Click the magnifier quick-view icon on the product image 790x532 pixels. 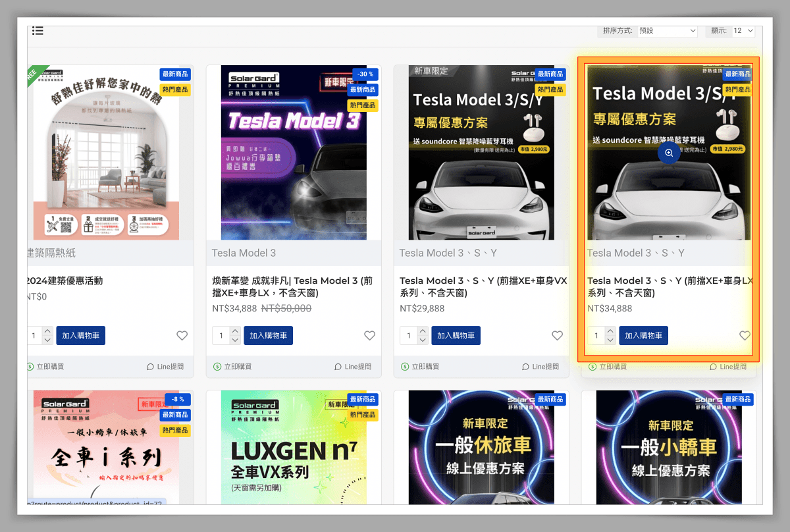[669, 153]
